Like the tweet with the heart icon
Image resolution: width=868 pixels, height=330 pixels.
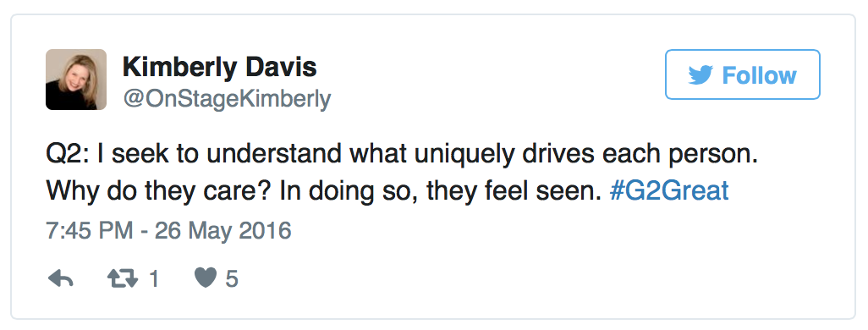(206, 278)
